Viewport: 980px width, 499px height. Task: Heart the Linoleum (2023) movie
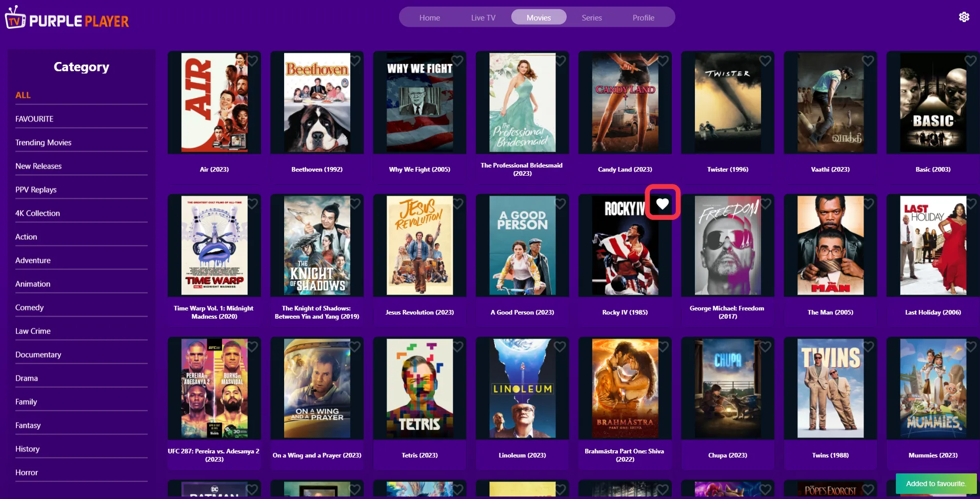(560, 347)
